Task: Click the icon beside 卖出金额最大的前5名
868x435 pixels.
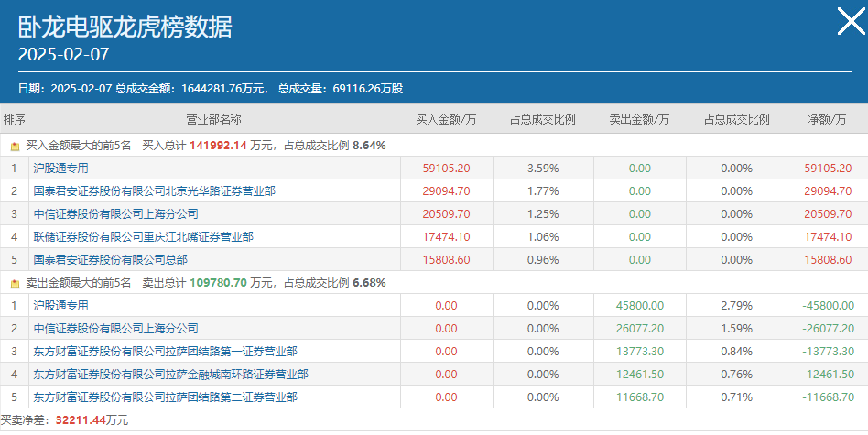Action: coord(15,283)
